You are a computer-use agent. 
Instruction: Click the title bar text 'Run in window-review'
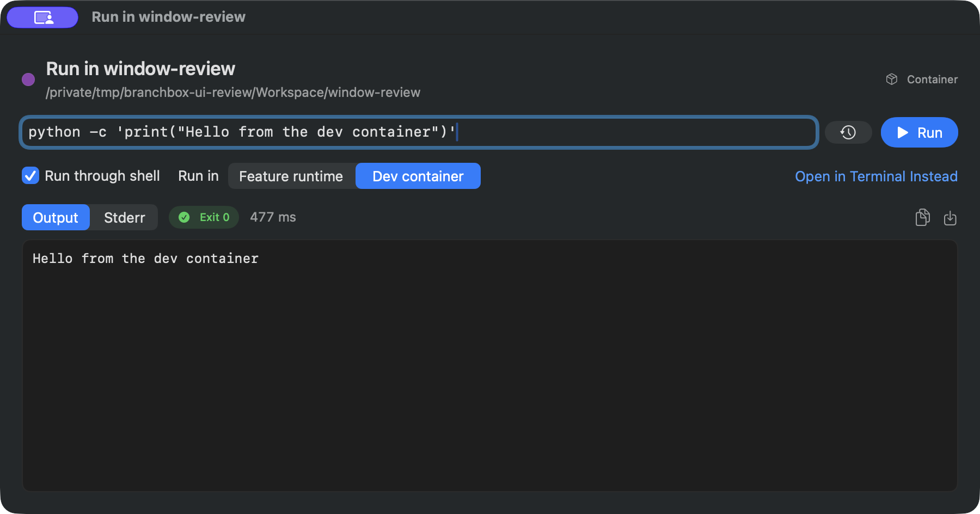click(x=168, y=17)
